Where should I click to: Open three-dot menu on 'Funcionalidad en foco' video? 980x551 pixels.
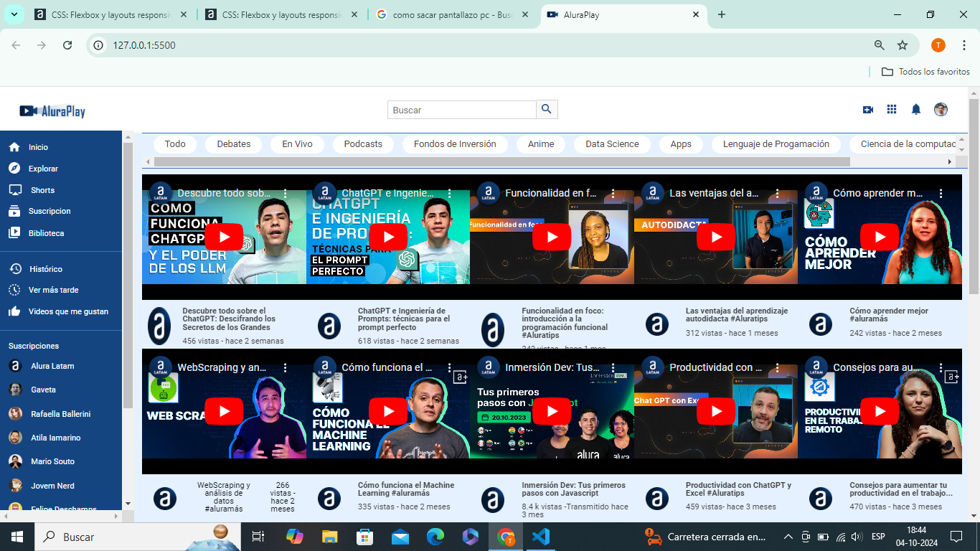tap(613, 194)
